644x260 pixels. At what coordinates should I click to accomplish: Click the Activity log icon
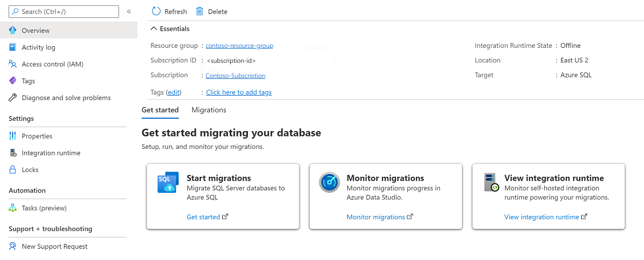(x=13, y=47)
